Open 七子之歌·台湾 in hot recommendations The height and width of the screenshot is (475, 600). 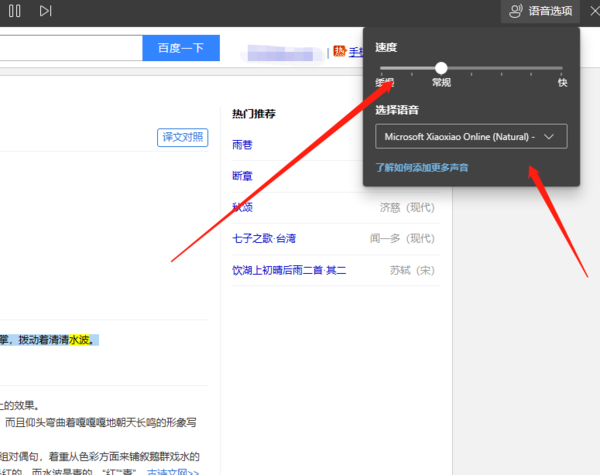click(264, 238)
